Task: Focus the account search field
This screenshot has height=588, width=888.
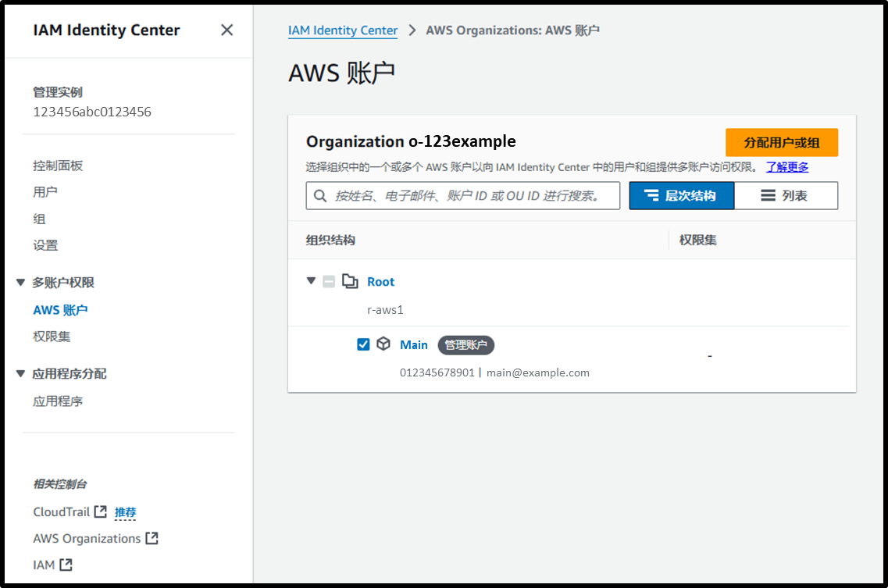Action: pos(462,195)
